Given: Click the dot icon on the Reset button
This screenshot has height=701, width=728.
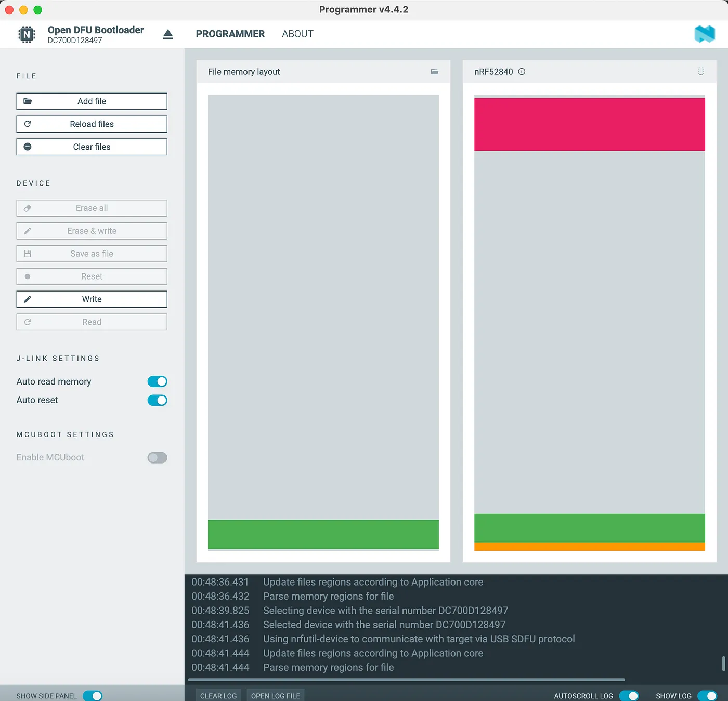Looking at the screenshot, I should [x=28, y=276].
